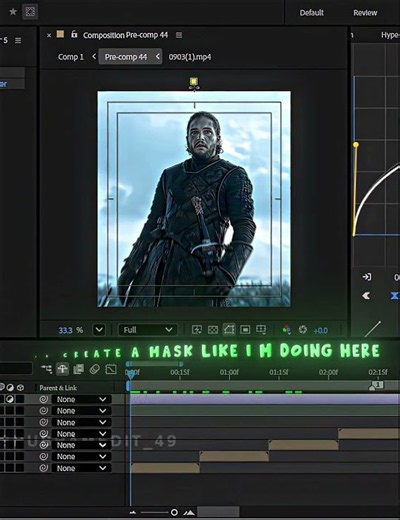Select the Composition Pre-comp 44 panel tab
Viewport: 400px width, 520px height.
125,35
